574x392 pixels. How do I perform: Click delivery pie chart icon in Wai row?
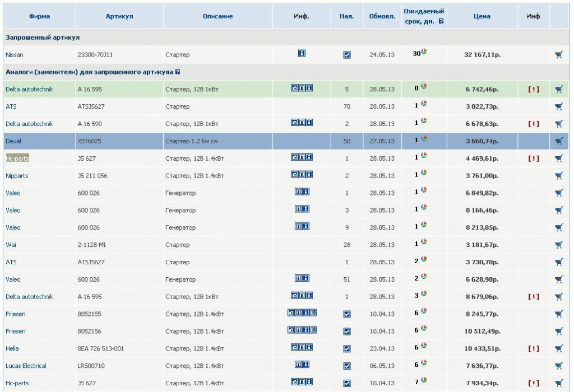(424, 242)
